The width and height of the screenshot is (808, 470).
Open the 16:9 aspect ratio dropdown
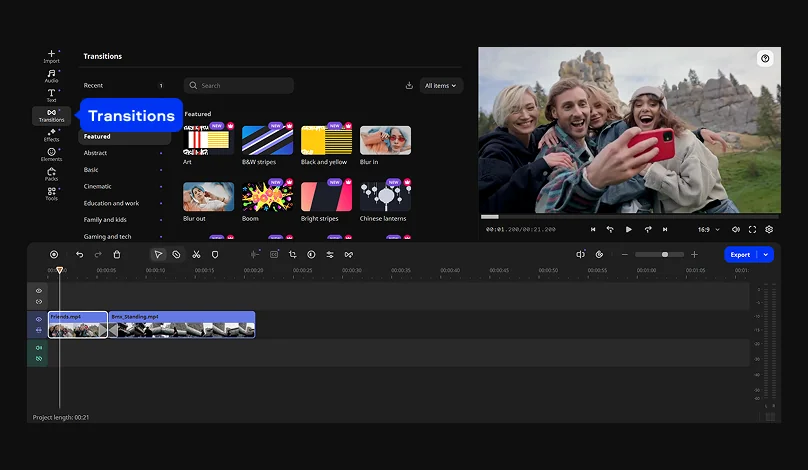click(708, 229)
